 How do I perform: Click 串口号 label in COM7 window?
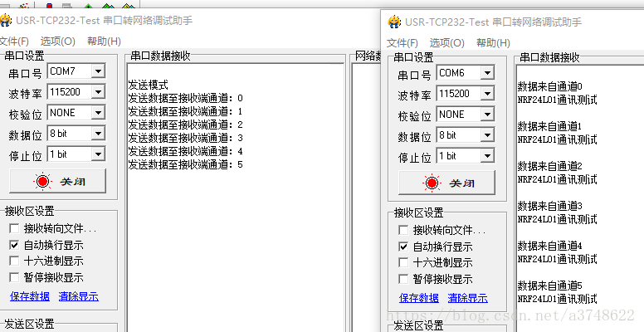[26, 73]
